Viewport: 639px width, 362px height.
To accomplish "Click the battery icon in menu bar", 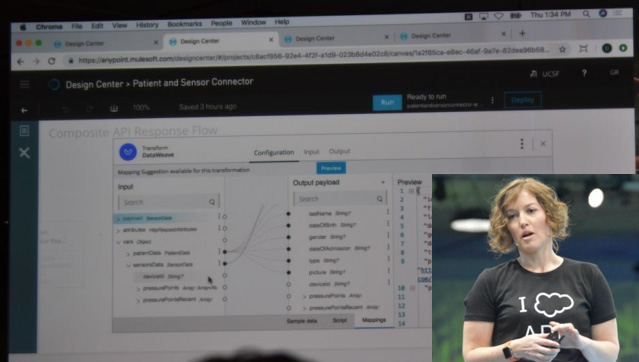I will [515, 15].
